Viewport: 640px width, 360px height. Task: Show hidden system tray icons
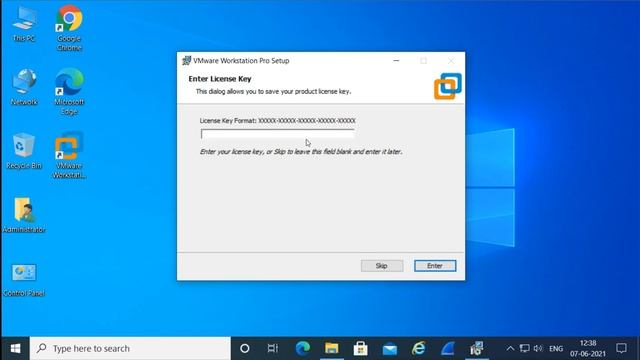click(x=510, y=349)
